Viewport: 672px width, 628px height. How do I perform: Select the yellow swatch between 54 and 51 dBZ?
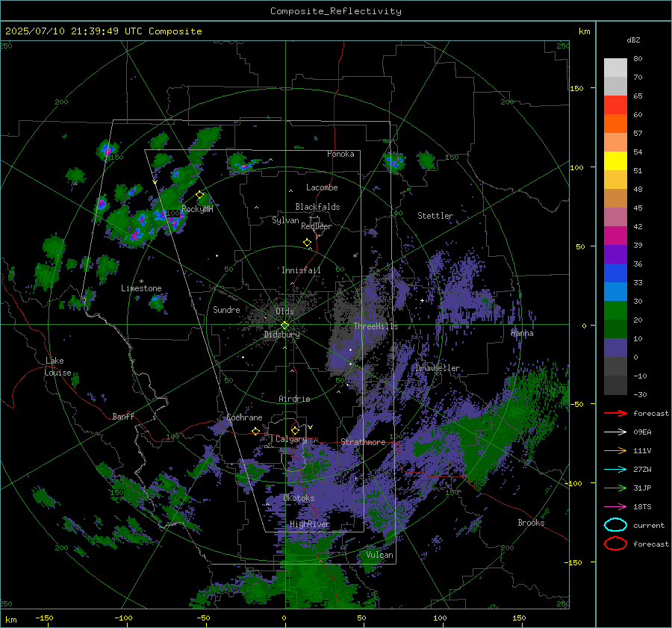[615, 161]
